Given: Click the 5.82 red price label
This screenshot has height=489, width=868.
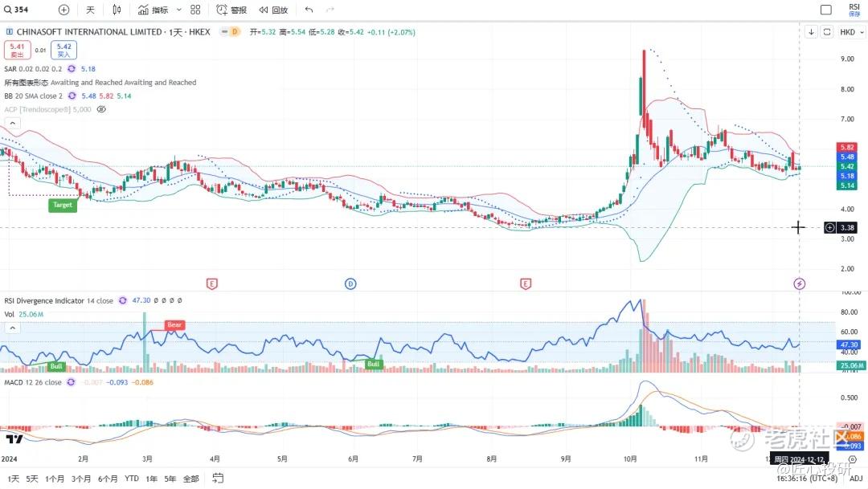Looking at the screenshot, I should click(847, 147).
